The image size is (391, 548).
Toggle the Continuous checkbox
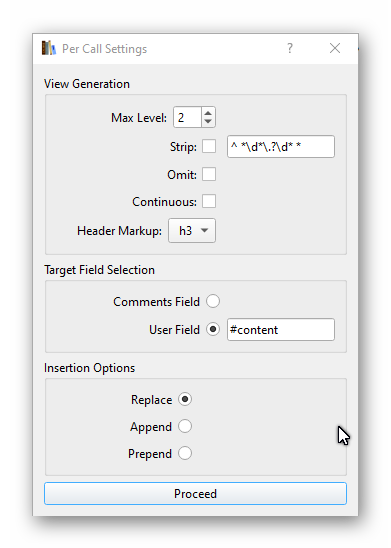pos(209,201)
